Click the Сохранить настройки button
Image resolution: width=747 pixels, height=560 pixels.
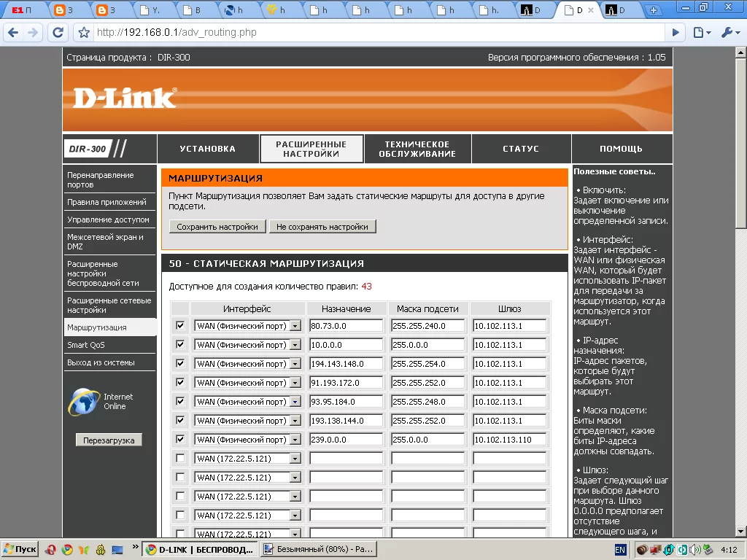click(x=217, y=227)
